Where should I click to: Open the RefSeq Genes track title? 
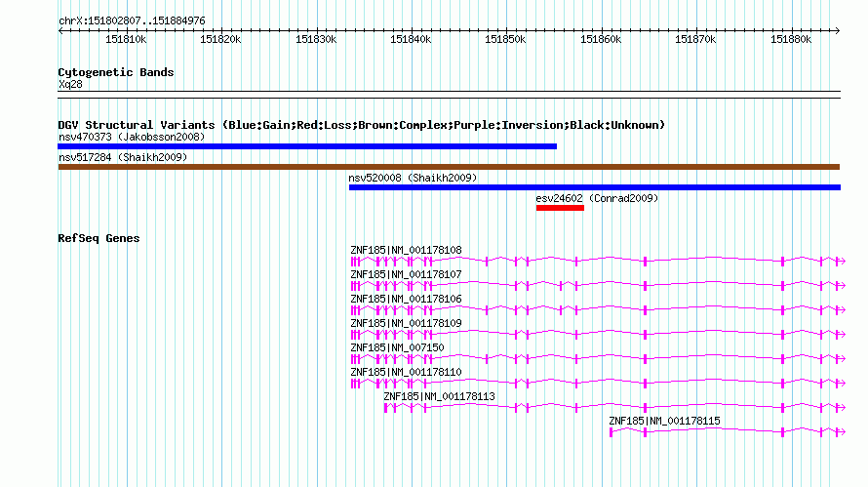click(x=99, y=238)
